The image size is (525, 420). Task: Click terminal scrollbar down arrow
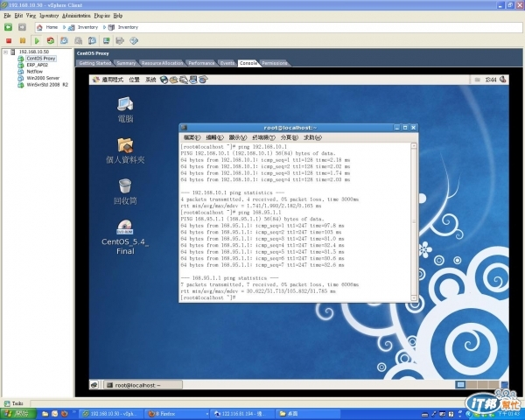(x=414, y=297)
